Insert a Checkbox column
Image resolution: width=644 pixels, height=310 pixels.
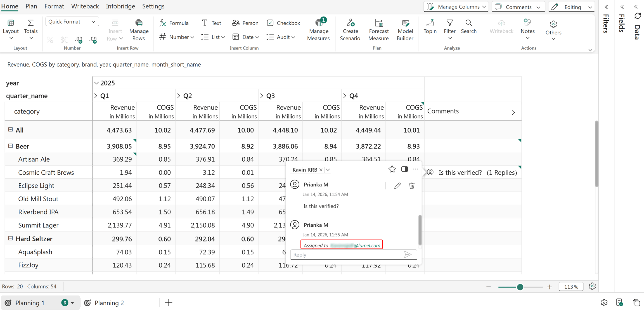pyautogui.click(x=283, y=23)
